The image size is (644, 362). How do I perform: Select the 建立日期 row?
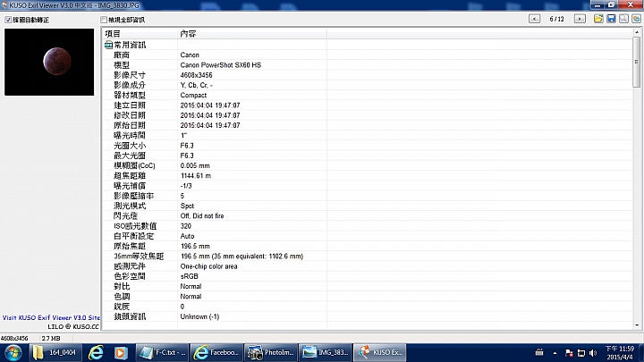pyautogui.click(x=368, y=105)
